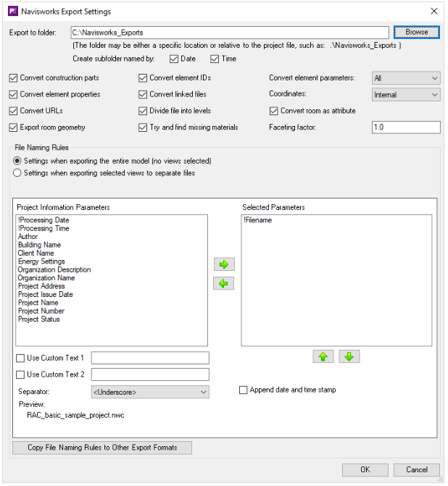Screen dimensions: 448x486
Task: Click the Cancel button
Action: point(417,470)
